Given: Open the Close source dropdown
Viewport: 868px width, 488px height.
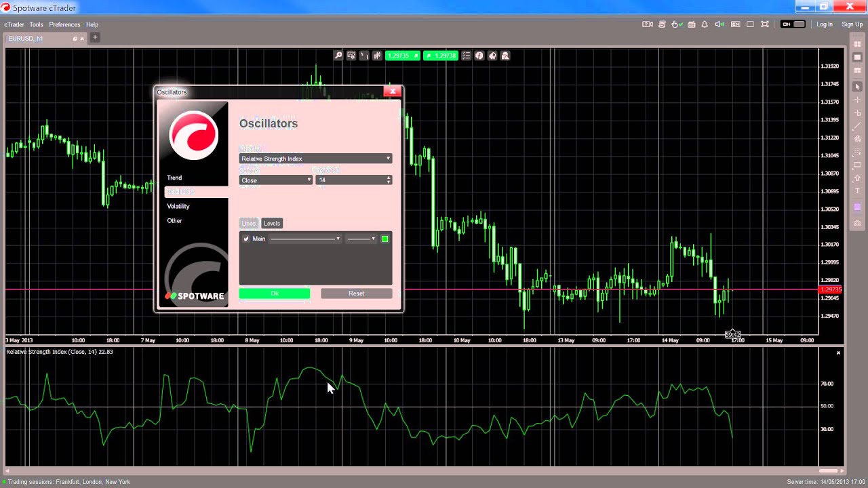Looking at the screenshot, I should [275, 180].
